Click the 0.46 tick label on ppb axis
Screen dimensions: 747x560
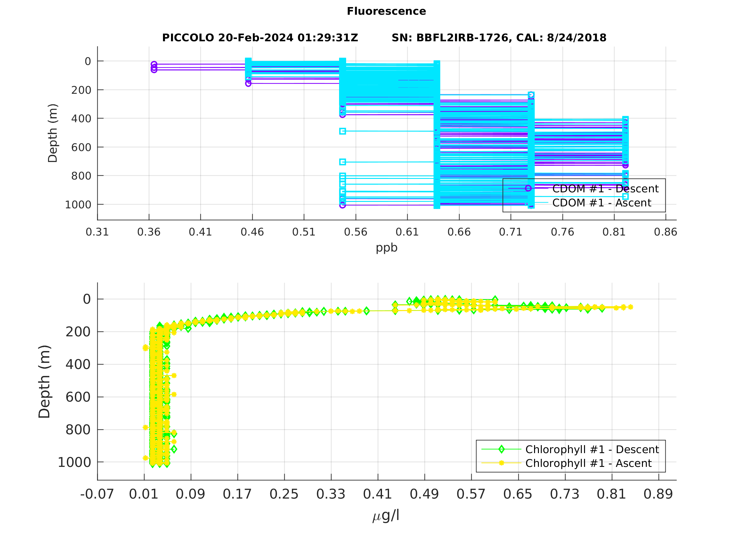252,232
